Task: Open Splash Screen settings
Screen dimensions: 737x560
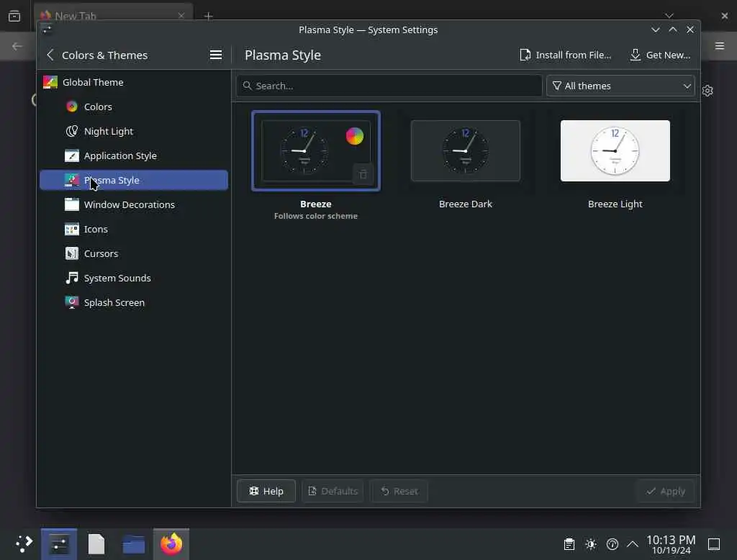Action: tap(133, 302)
